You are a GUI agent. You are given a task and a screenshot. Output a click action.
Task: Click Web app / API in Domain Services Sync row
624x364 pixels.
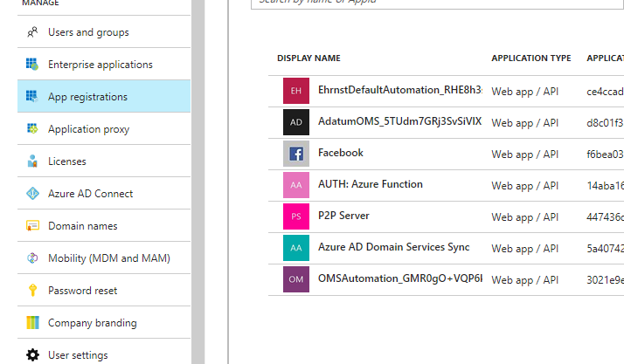(525, 249)
